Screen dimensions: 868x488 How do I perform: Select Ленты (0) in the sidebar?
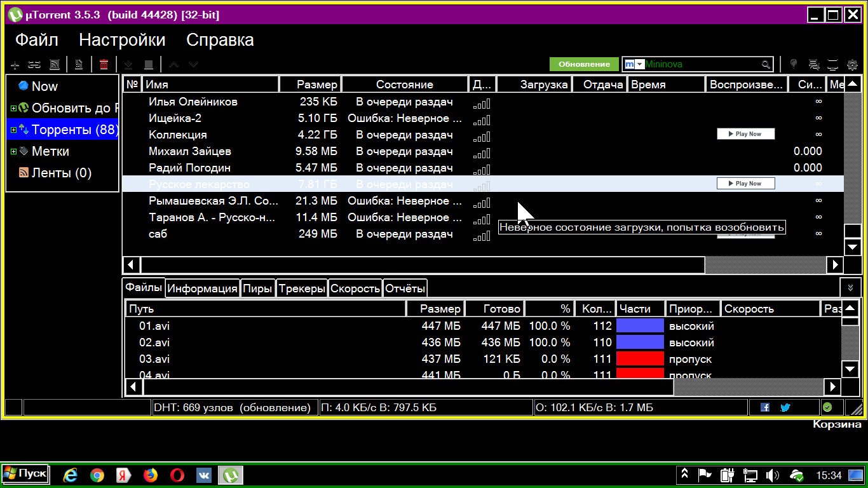62,173
